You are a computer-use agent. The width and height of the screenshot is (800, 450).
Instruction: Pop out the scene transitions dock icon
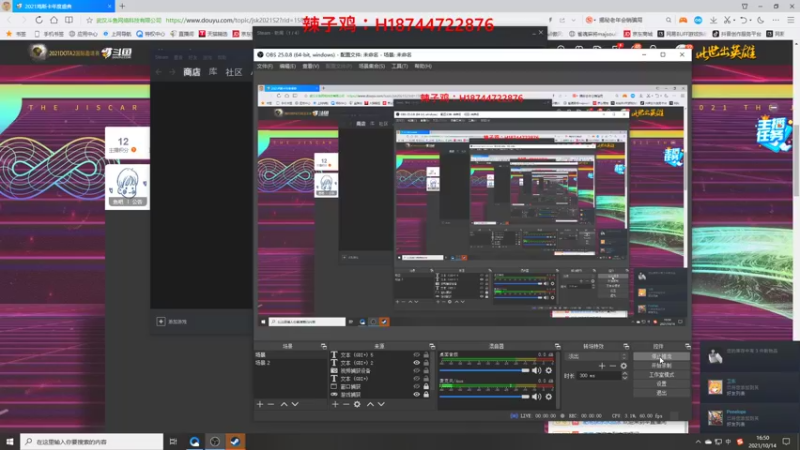(626, 346)
